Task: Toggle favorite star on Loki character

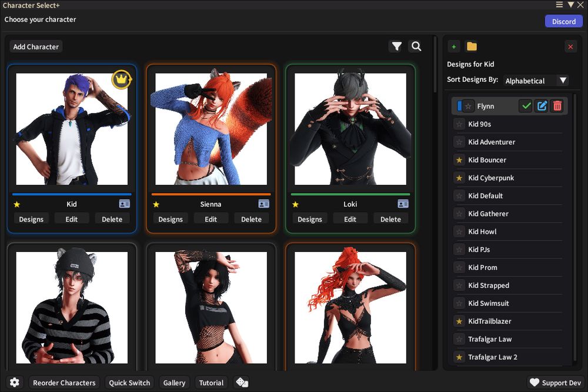Action: tap(296, 204)
